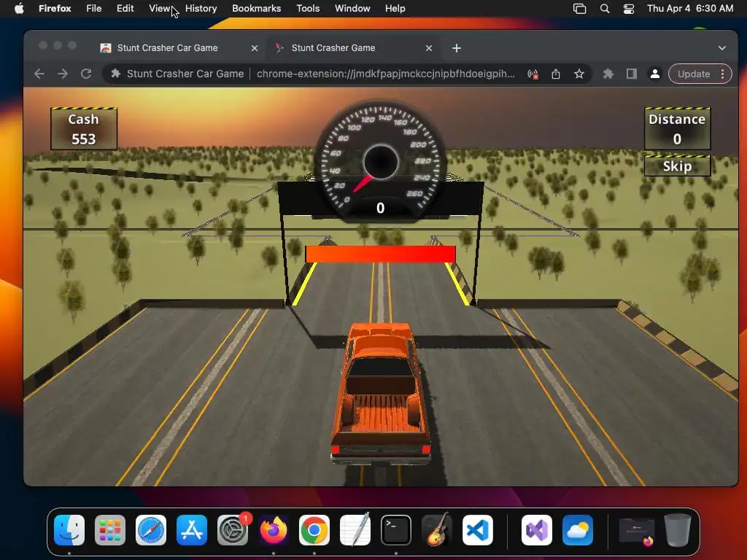The height and width of the screenshot is (560, 747).
Task: Open the Bookmarks menu
Action: tap(256, 9)
